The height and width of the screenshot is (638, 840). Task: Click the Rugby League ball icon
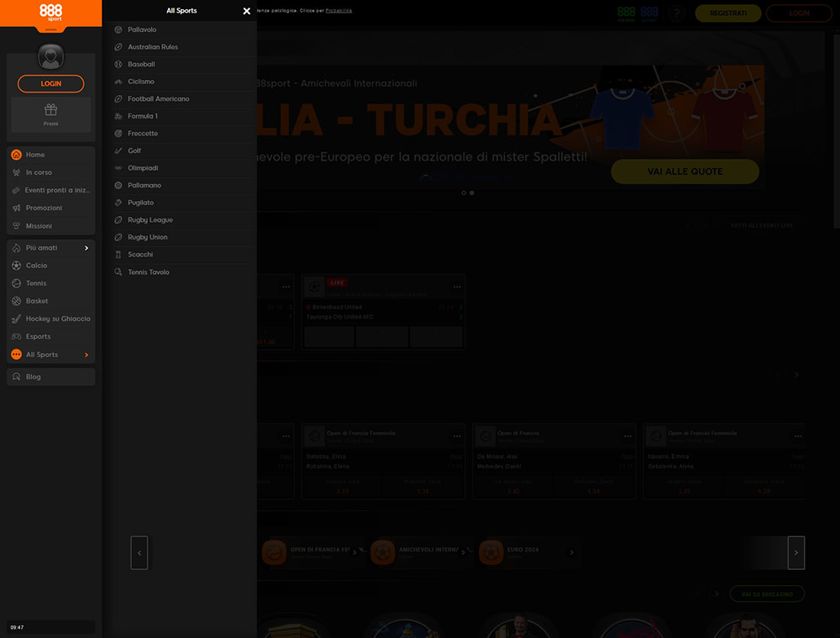[118, 220]
